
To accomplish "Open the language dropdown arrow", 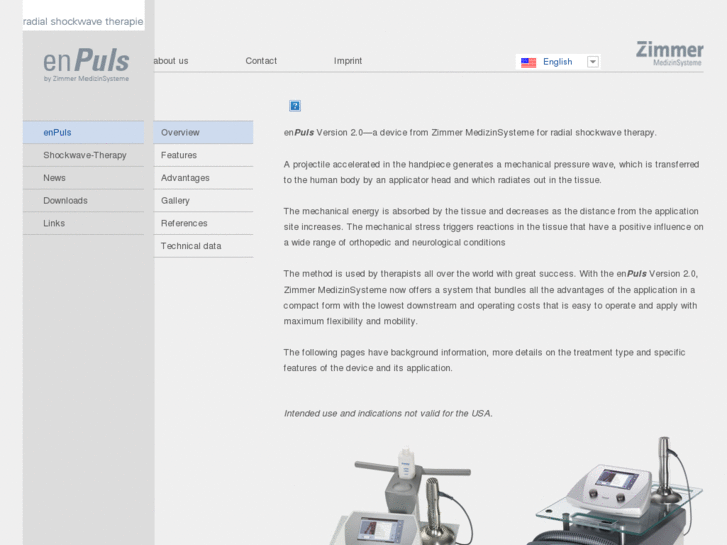I will 593,62.
